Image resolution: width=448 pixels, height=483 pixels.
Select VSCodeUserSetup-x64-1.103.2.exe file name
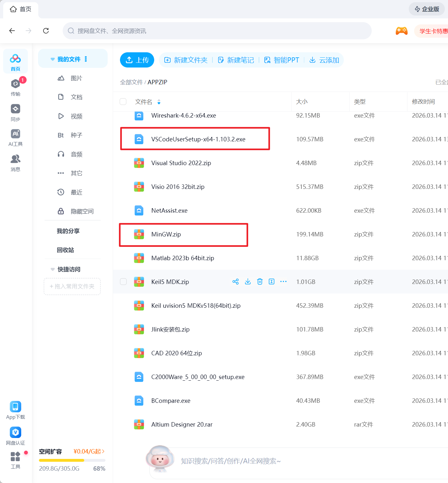198,139
